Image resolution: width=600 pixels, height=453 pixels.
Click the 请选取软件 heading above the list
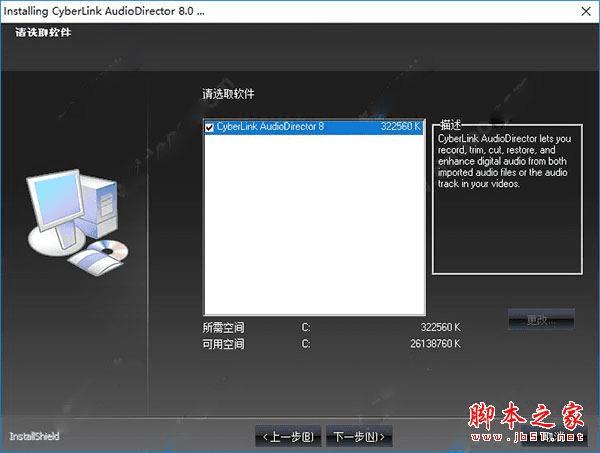pos(228,94)
